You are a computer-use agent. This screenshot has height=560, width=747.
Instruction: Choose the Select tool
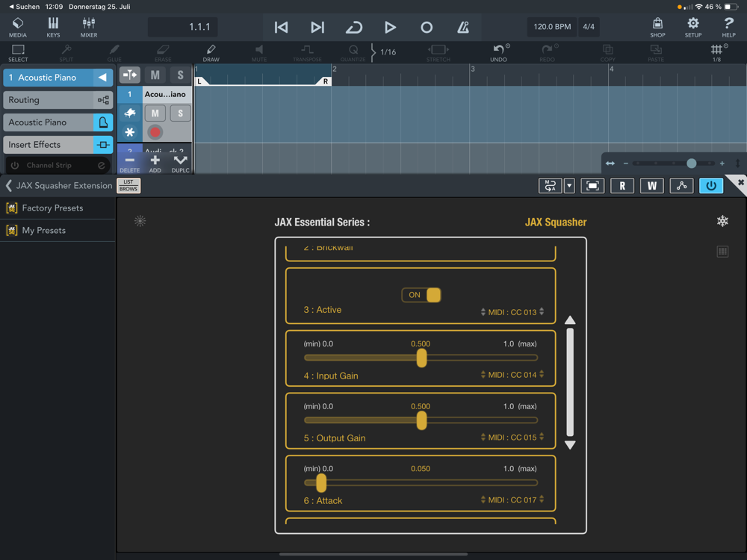(x=18, y=53)
